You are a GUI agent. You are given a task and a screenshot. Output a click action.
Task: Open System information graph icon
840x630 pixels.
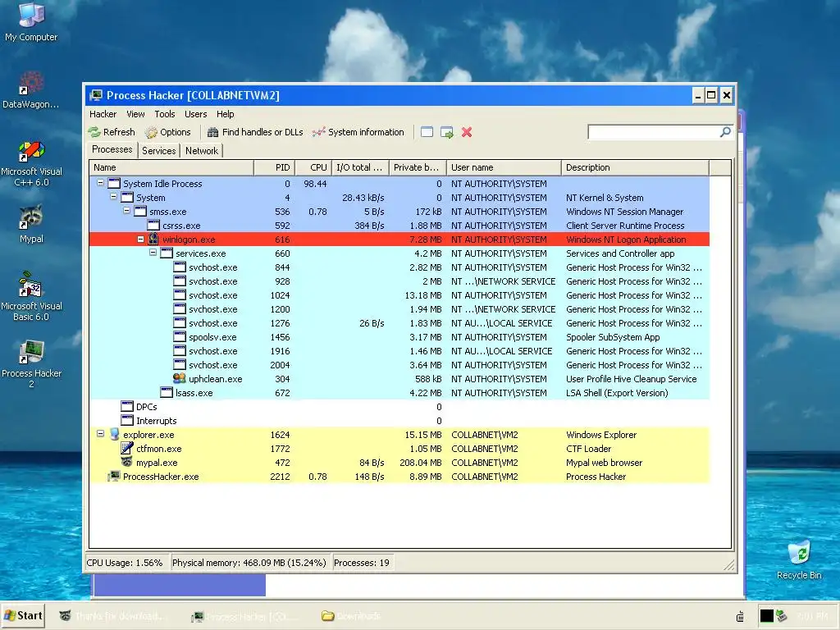[319, 132]
